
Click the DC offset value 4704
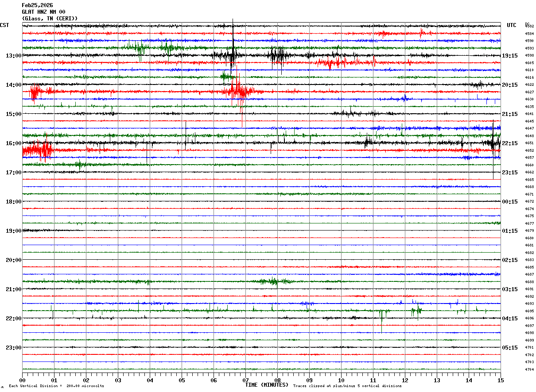point(529,369)
